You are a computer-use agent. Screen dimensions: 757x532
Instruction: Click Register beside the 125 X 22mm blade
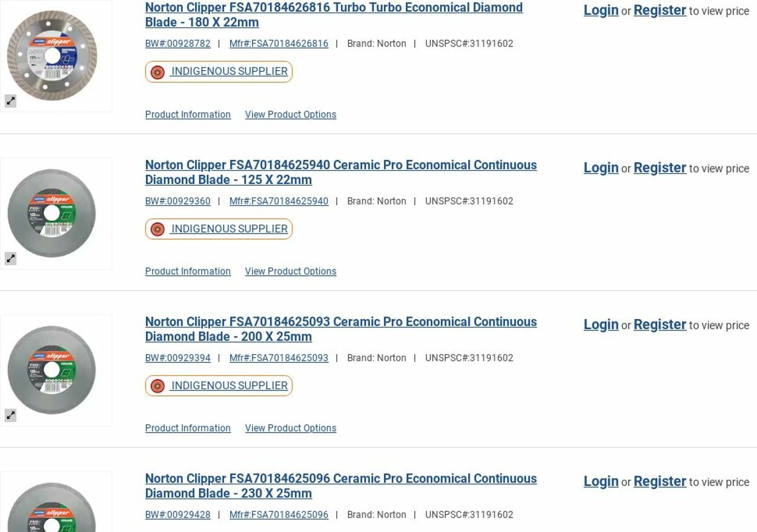(x=659, y=168)
